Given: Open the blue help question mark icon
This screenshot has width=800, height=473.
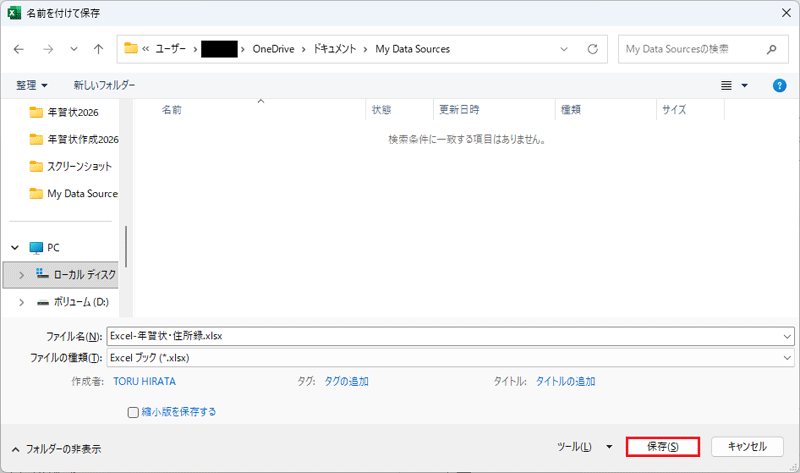Looking at the screenshot, I should tap(779, 86).
